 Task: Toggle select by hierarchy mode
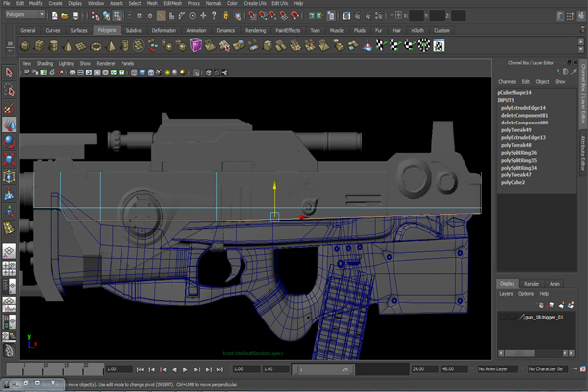(x=95, y=16)
